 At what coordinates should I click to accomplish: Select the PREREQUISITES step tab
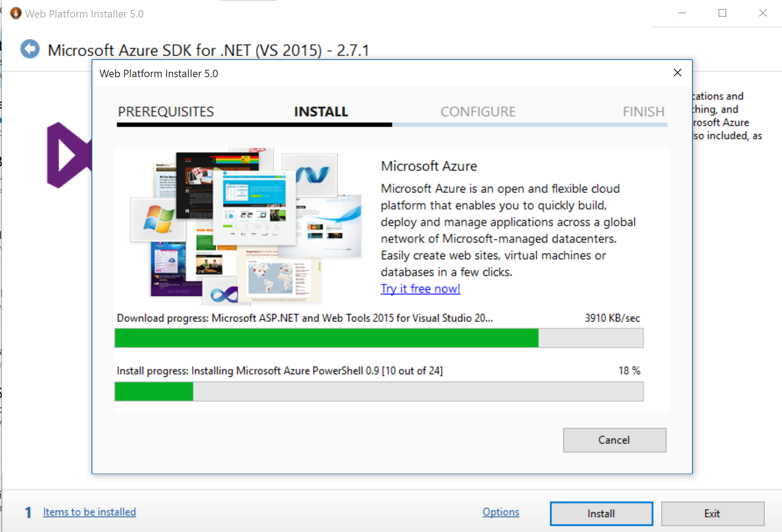tap(166, 112)
